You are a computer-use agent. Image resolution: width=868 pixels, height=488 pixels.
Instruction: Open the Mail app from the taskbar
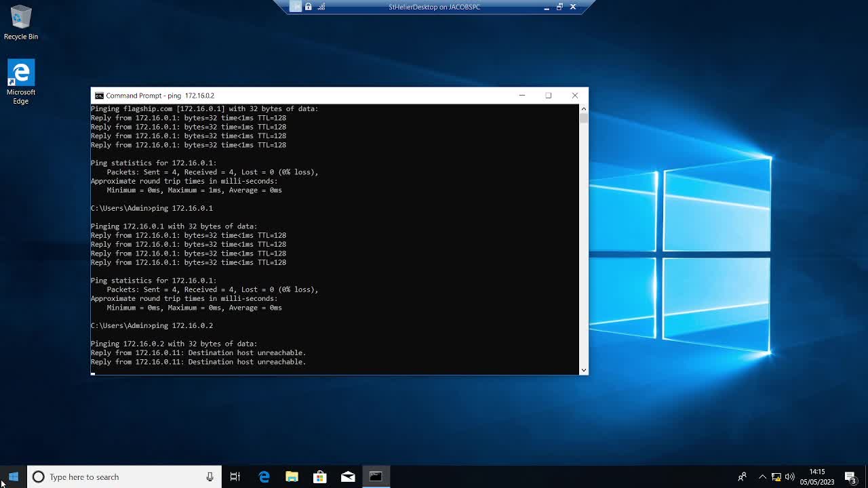pos(348,477)
